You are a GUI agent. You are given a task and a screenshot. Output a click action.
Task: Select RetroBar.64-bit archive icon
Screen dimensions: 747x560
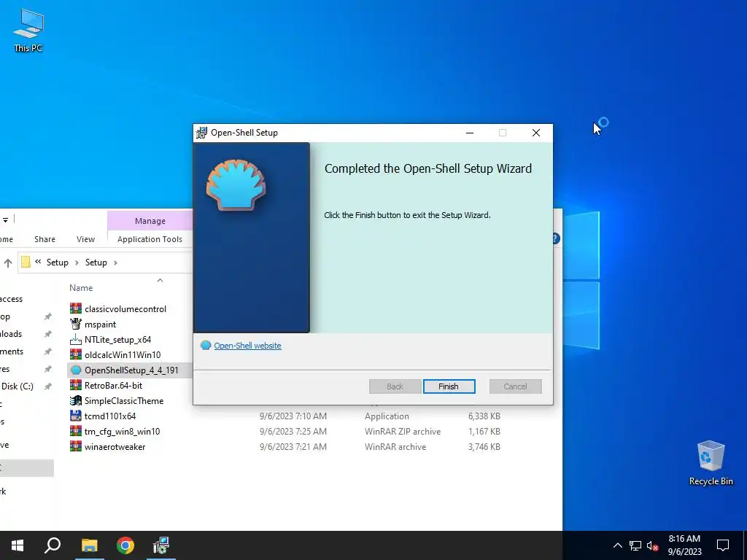tap(76, 385)
